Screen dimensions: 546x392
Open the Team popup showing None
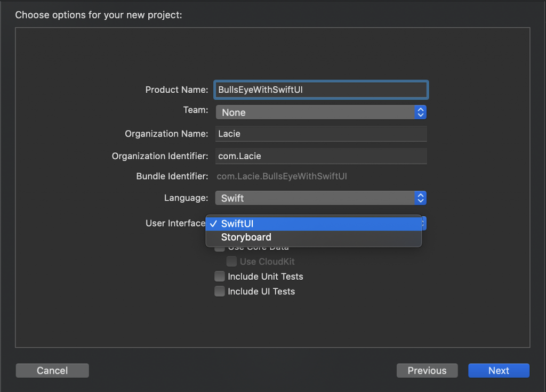pyautogui.click(x=315, y=112)
